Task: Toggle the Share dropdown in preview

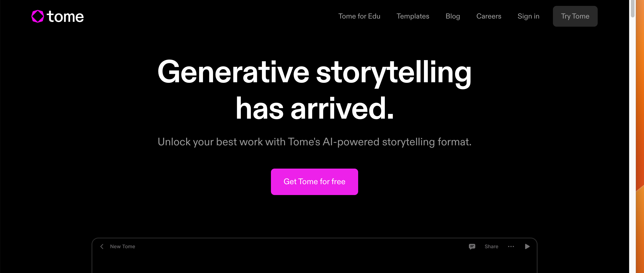Action: pyautogui.click(x=492, y=247)
